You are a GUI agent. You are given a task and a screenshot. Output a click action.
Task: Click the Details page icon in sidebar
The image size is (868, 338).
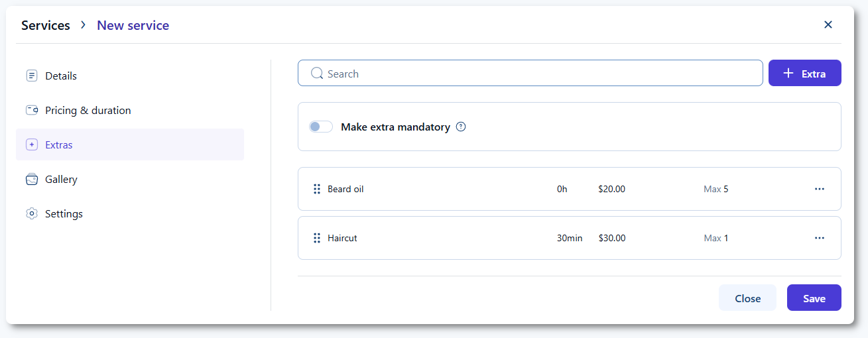(x=31, y=76)
